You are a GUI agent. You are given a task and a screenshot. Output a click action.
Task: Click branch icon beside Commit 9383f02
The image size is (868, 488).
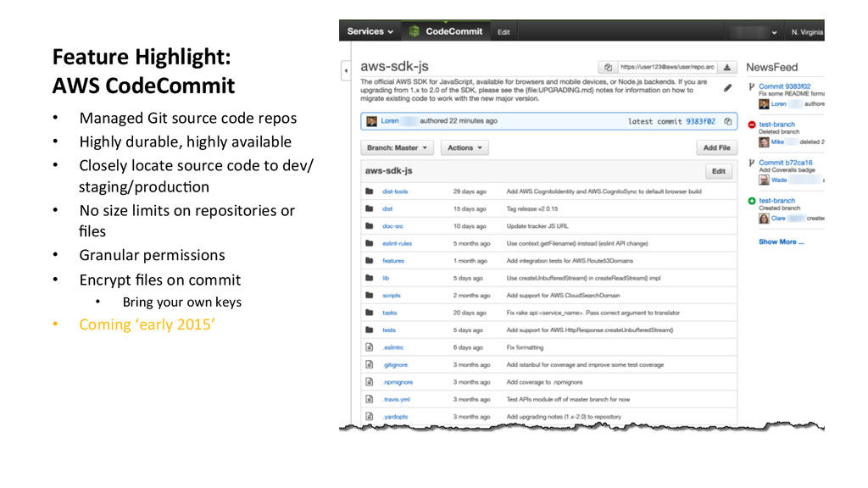coord(751,87)
